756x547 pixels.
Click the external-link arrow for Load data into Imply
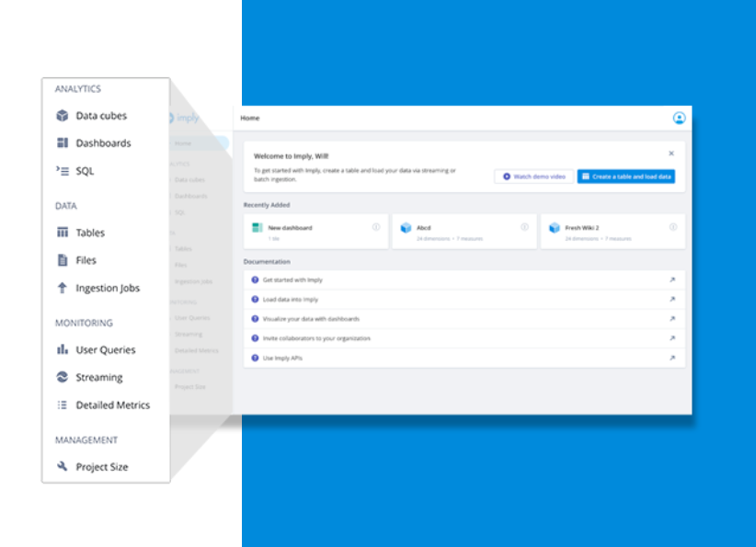(672, 300)
